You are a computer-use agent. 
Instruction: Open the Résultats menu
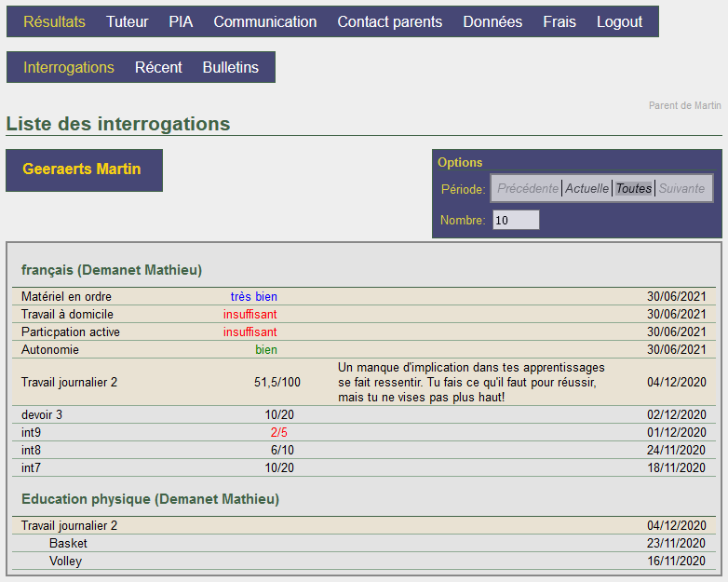(x=54, y=21)
